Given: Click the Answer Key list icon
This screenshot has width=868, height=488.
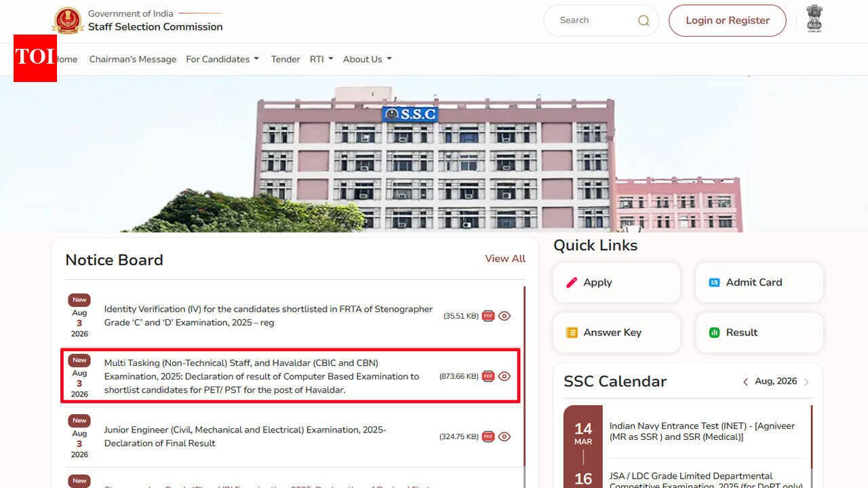Looking at the screenshot, I should coord(572,333).
